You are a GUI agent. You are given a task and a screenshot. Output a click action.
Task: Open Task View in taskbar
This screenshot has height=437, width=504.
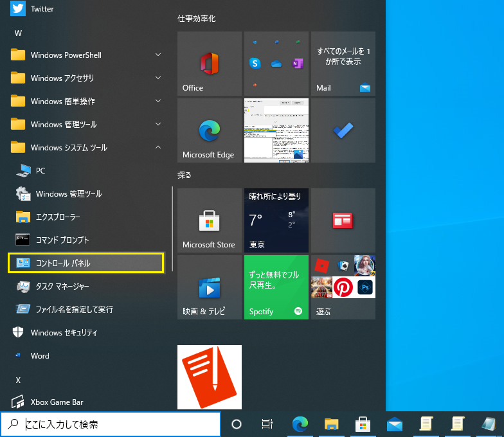(x=267, y=424)
